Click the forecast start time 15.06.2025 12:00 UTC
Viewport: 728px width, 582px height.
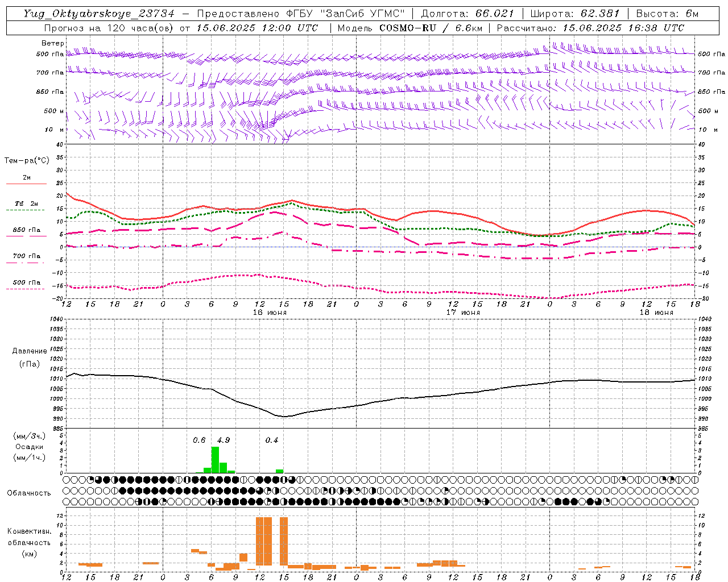coord(258,28)
